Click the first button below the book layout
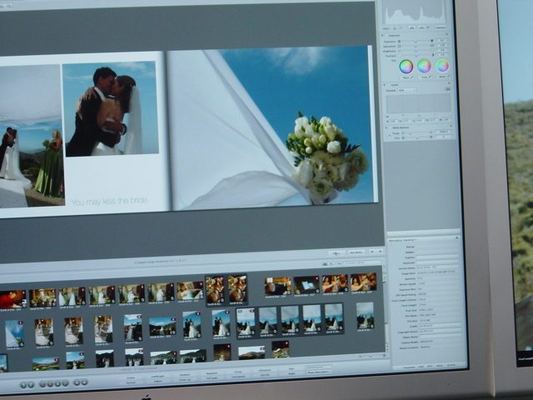This screenshot has width=533, height=400. coord(337,253)
